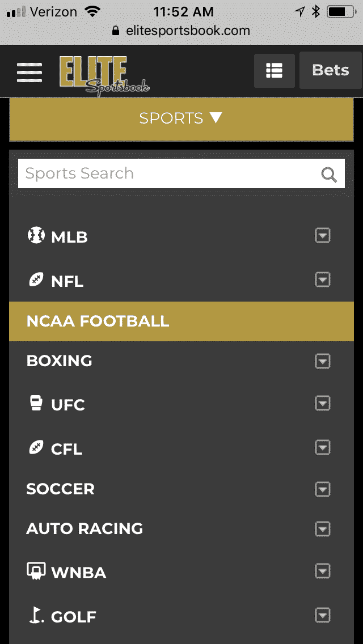Expand the MLB dropdown arrow

[322, 236]
